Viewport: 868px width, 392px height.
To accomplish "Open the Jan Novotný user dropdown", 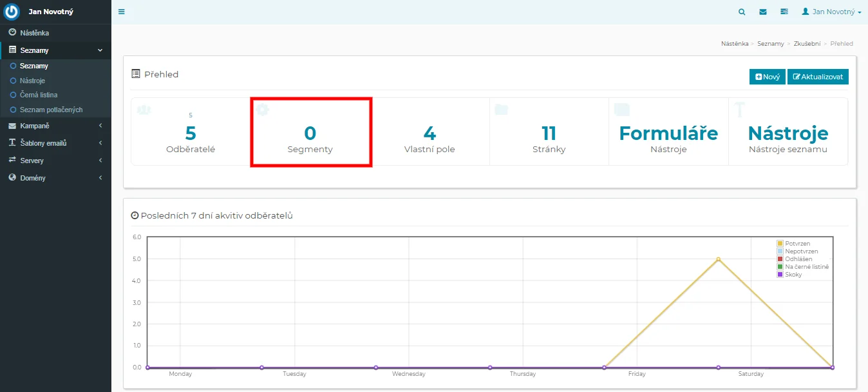I will pos(831,12).
